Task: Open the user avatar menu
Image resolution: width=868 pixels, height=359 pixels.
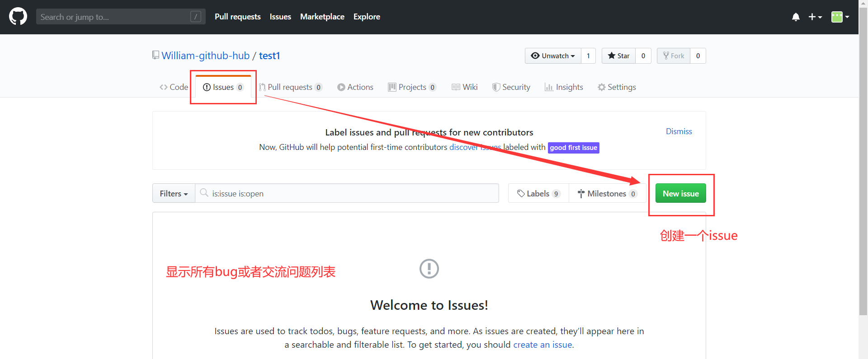Action: tap(840, 17)
